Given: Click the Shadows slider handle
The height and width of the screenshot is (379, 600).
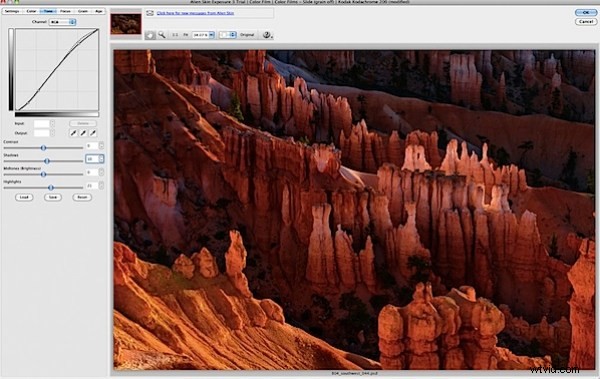Looking at the screenshot, I should (x=47, y=161).
